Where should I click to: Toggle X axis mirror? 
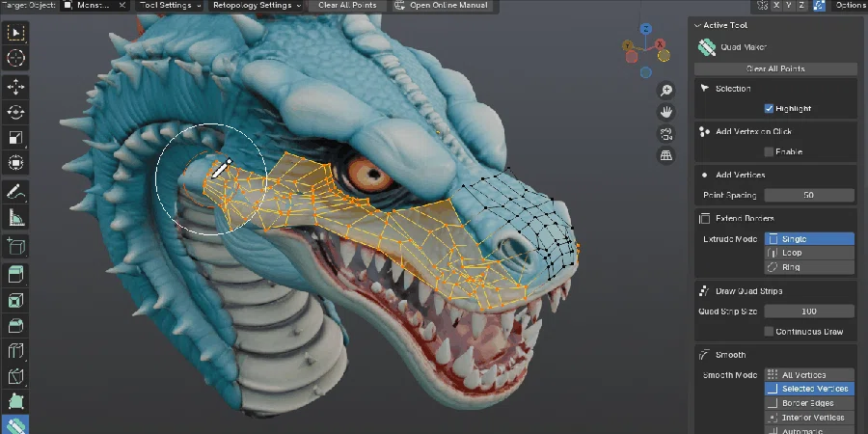776,5
